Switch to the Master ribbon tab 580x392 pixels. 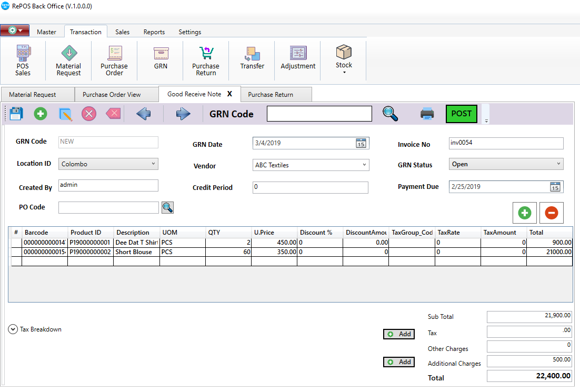pyautogui.click(x=47, y=32)
